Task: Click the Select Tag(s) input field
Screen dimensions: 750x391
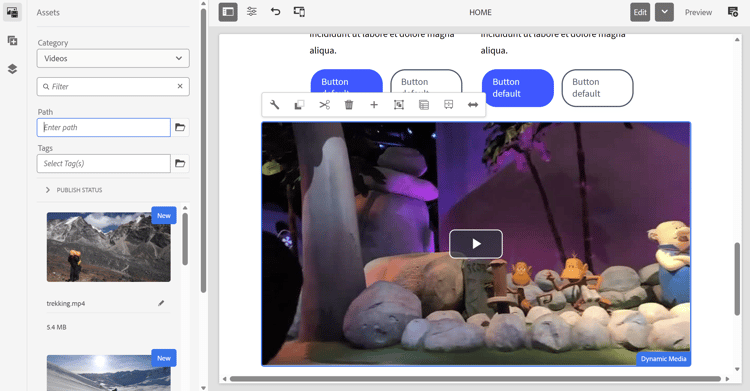Action: (x=104, y=164)
